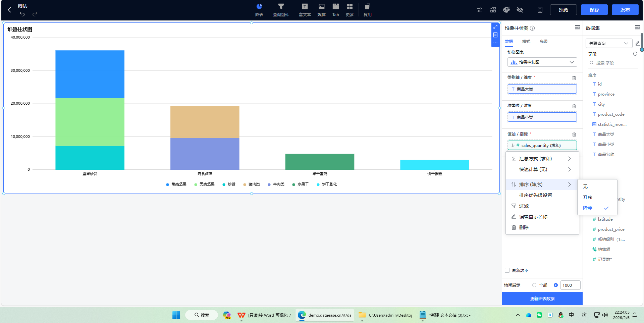This screenshot has height=323, width=644.
Task: Open 商品小类 stack field menu
Action: [x=542, y=117]
